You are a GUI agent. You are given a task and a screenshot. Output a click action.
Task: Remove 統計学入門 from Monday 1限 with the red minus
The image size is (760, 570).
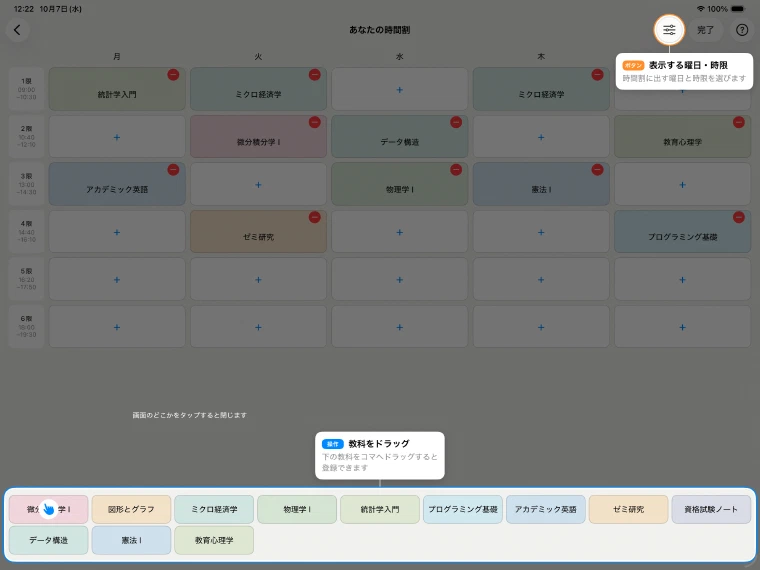pos(173,75)
